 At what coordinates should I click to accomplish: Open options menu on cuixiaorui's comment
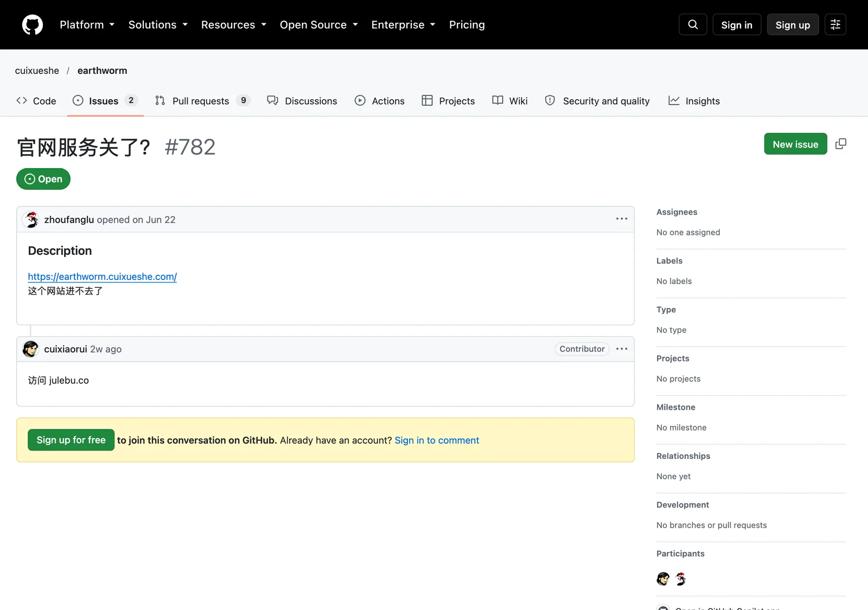[x=622, y=349]
